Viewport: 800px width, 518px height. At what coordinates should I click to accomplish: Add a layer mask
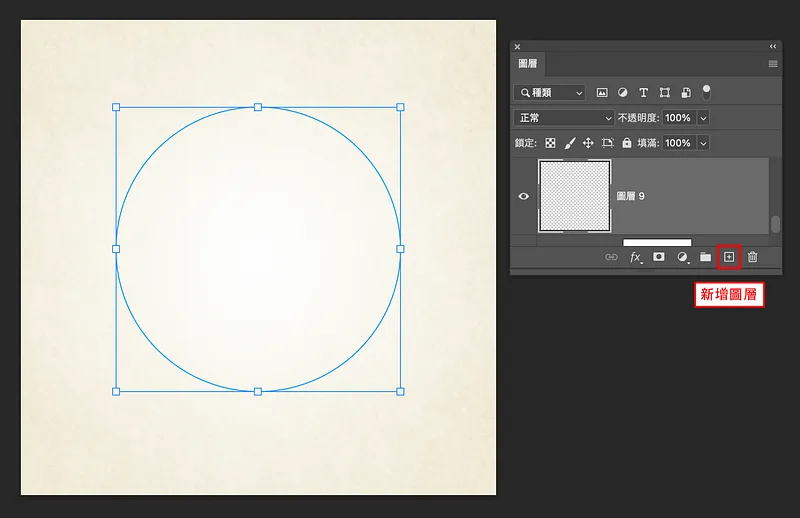click(x=659, y=257)
